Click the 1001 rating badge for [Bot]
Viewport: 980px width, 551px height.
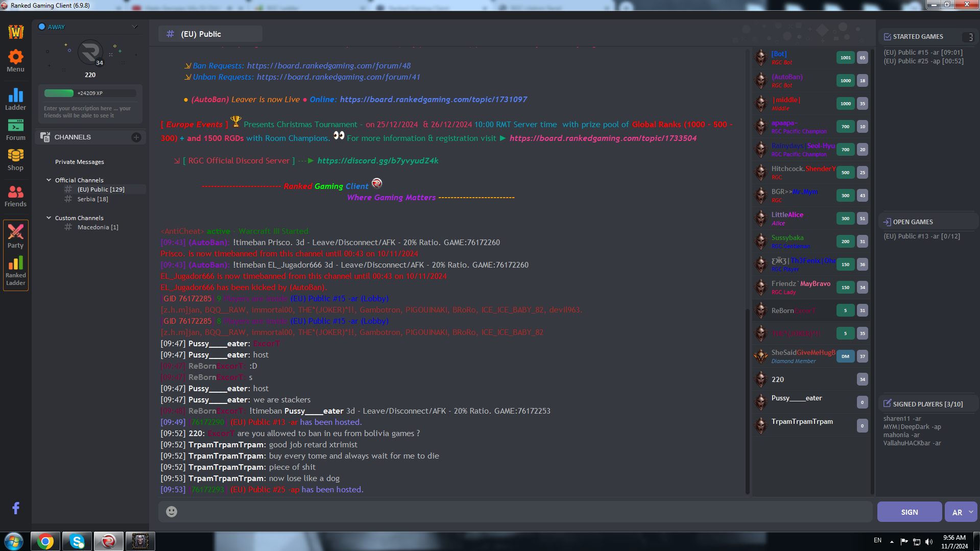[846, 58]
